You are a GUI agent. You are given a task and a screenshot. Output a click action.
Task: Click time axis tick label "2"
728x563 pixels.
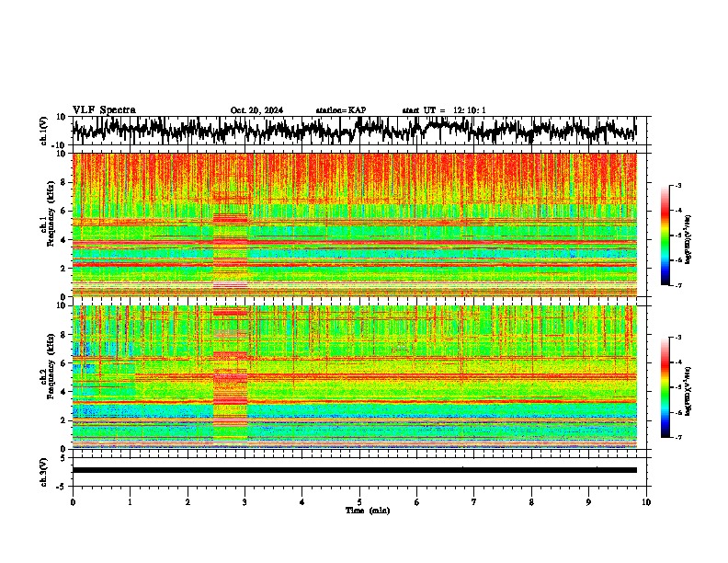click(x=188, y=502)
